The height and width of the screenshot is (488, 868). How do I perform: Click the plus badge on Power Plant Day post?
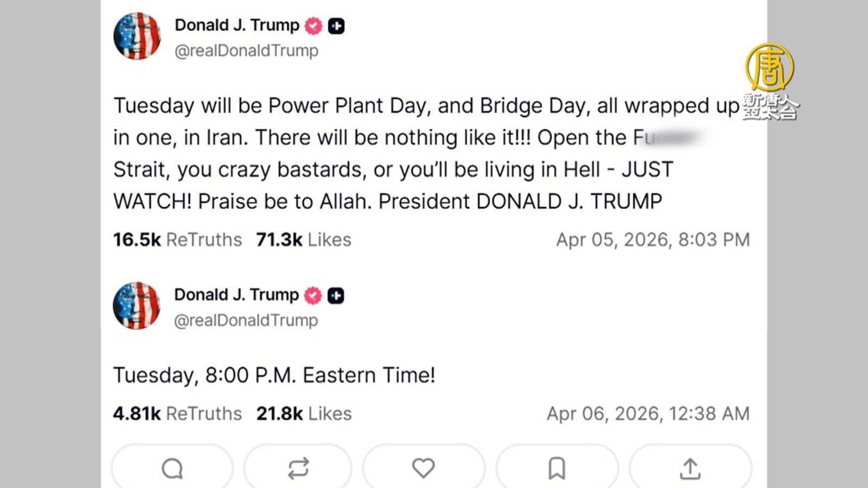[336, 25]
